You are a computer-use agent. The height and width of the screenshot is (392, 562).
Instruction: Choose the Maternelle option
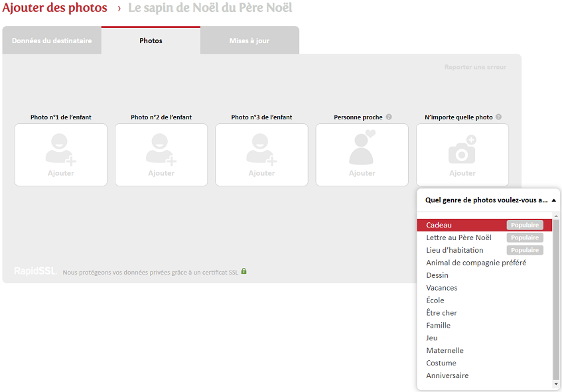click(x=484, y=350)
